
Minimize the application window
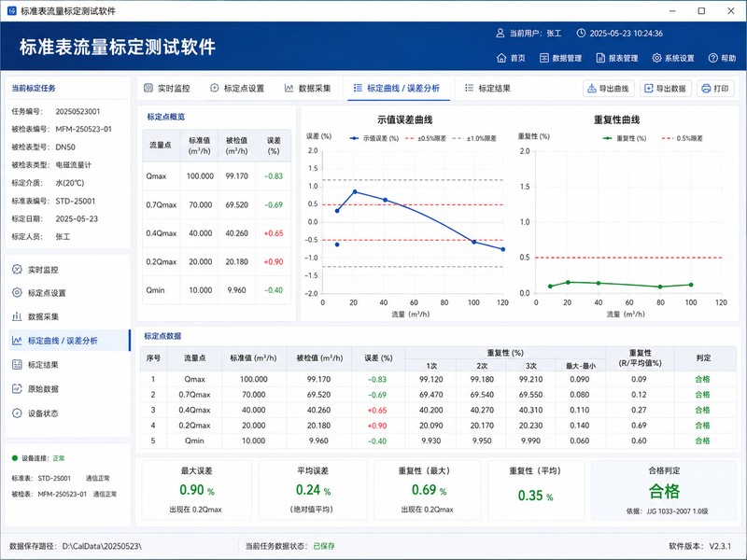click(x=672, y=10)
